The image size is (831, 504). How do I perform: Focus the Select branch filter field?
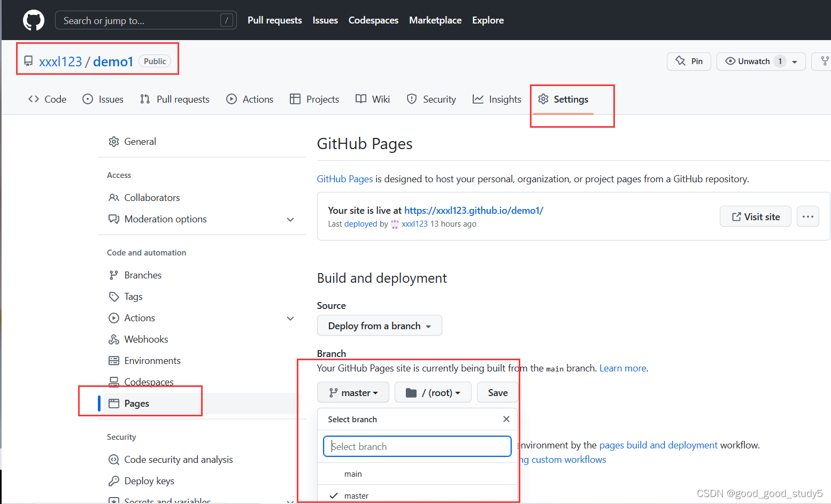coord(417,446)
